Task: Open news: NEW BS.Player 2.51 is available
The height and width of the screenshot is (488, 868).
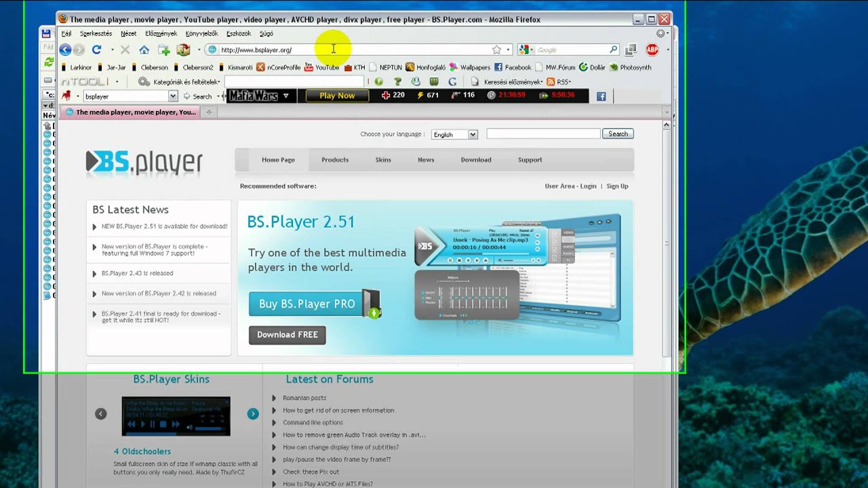Action: tap(164, 226)
